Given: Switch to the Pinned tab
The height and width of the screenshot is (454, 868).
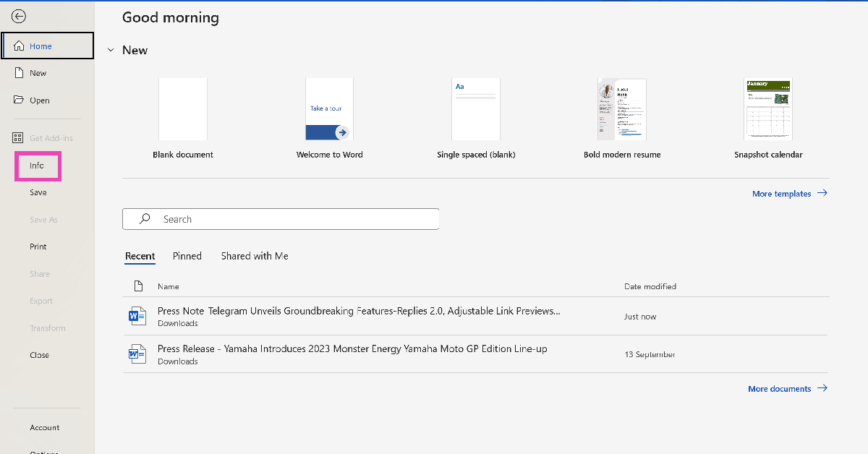Looking at the screenshot, I should click(x=187, y=256).
